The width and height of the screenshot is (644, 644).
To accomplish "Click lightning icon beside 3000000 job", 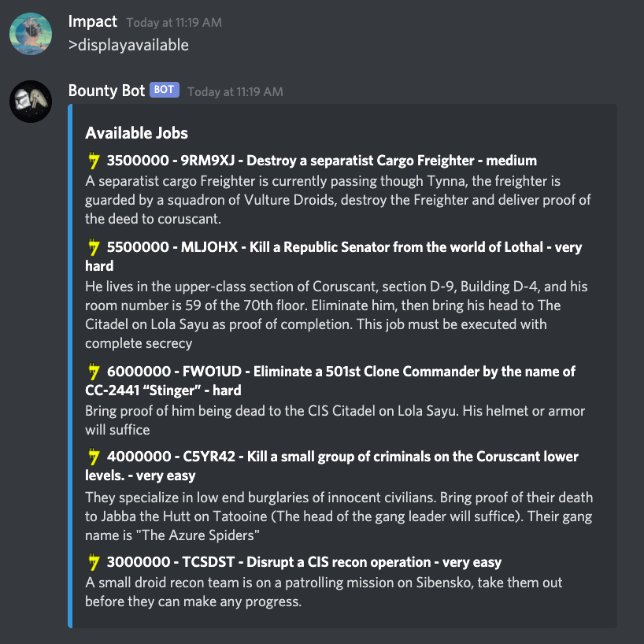I will point(94,562).
